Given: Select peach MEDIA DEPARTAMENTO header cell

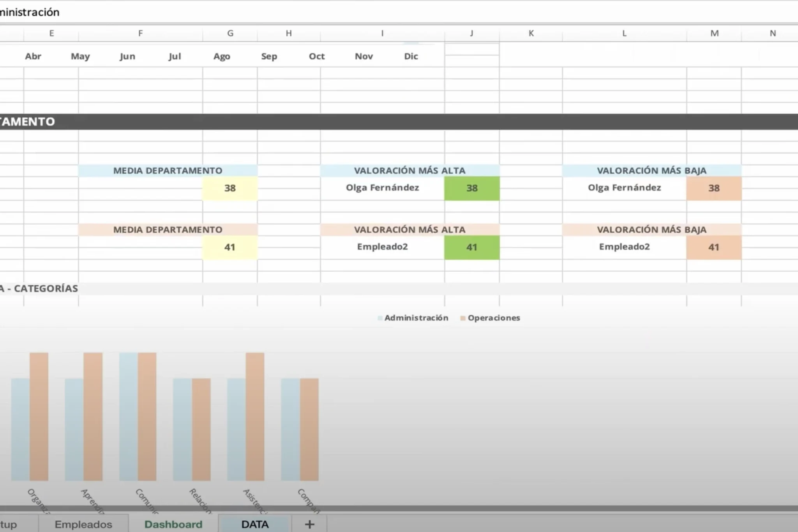Looking at the screenshot, I should pos(168,230).
